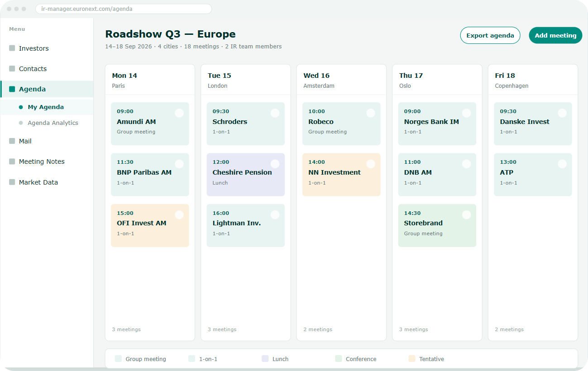Screen dimensions: 588x371
Task: Click the Amsterdam city label
Action: pos(319,86)
